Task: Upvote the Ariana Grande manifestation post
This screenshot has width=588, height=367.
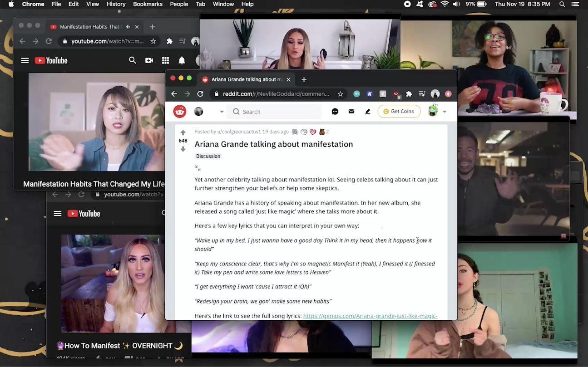Action: (x=183, y=132)
